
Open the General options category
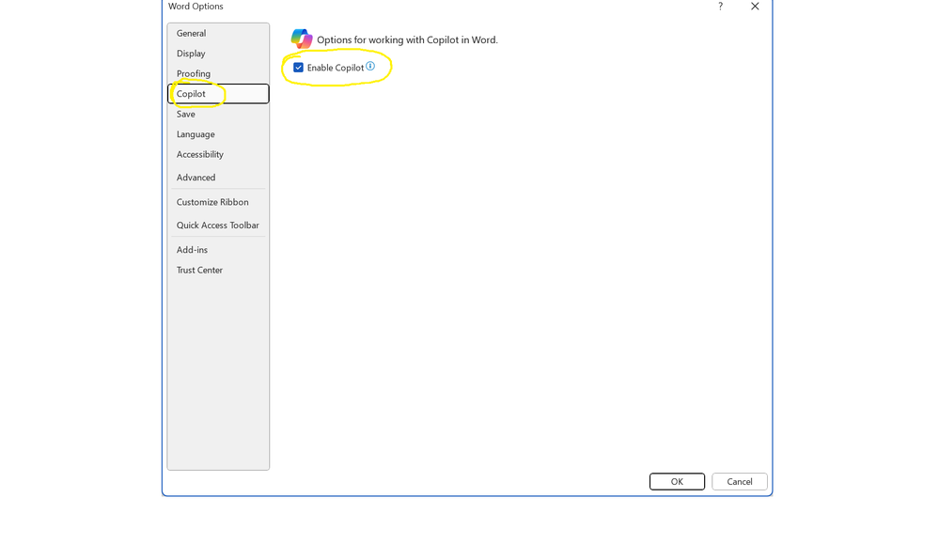218,34
